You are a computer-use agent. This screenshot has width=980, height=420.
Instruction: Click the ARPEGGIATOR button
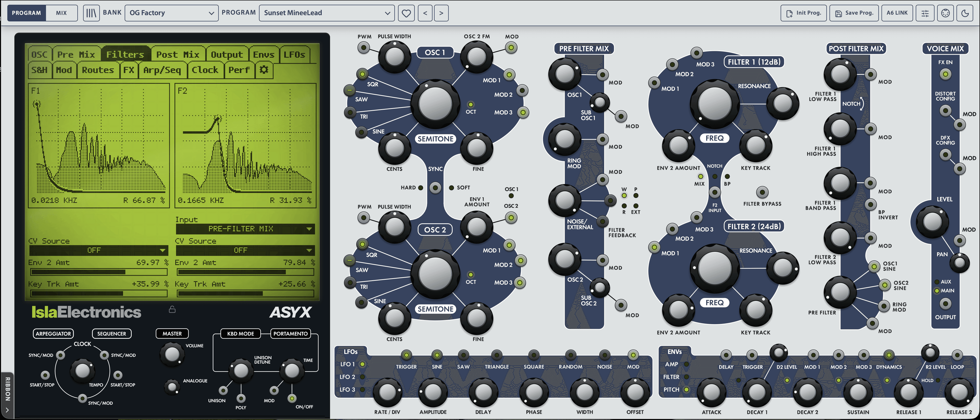click(x=53, y=334)
